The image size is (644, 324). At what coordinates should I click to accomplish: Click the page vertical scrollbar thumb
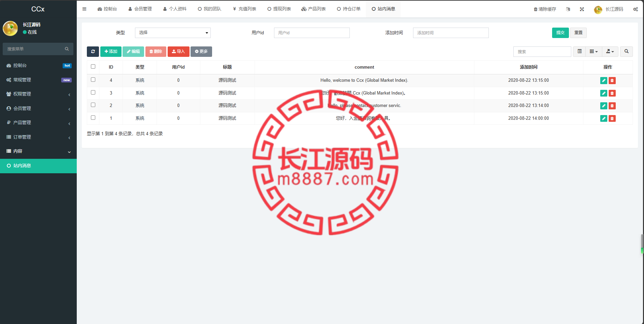(x=642, y=244)
